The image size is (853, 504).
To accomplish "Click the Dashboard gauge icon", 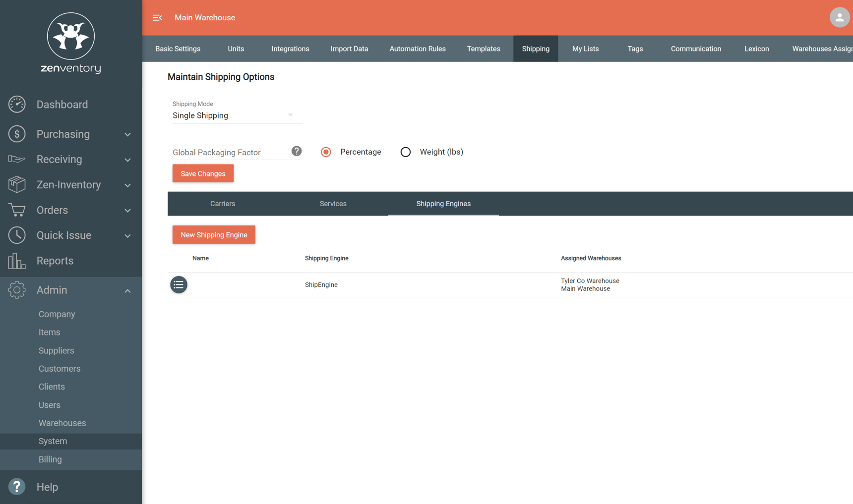I will pyautogui.click(x=17, y=105).
